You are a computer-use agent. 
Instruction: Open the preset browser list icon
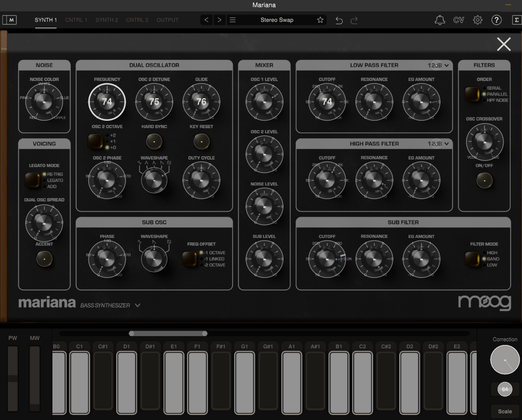233,20
